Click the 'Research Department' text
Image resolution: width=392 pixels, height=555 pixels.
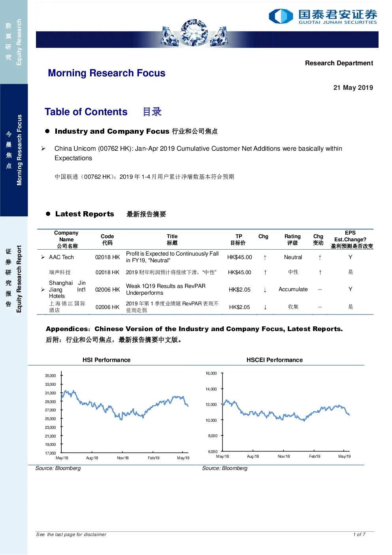tap(339, 63)
